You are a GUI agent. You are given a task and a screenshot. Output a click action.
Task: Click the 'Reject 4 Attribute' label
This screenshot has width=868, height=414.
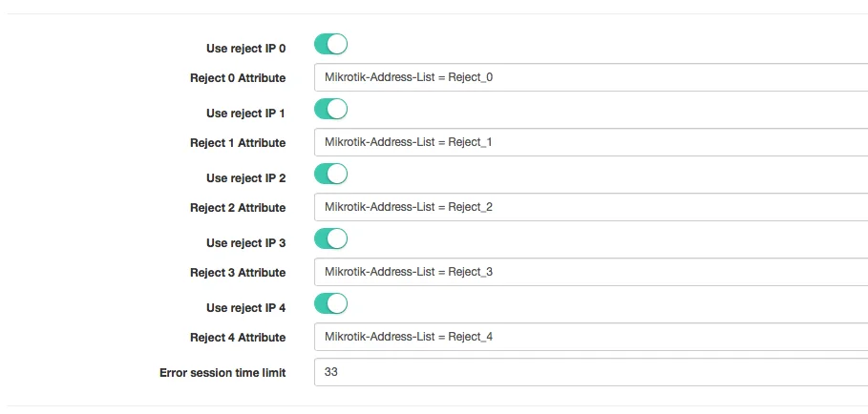coord(238,337)
